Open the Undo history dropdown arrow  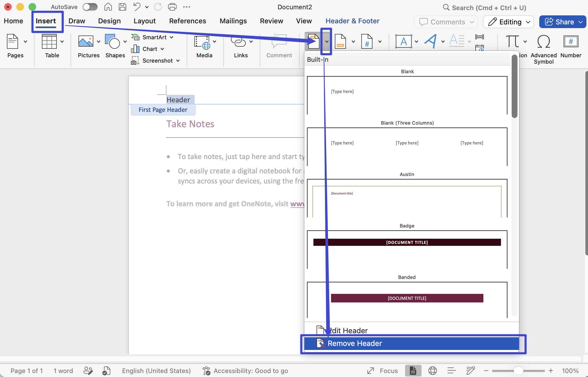pos(147,7)
